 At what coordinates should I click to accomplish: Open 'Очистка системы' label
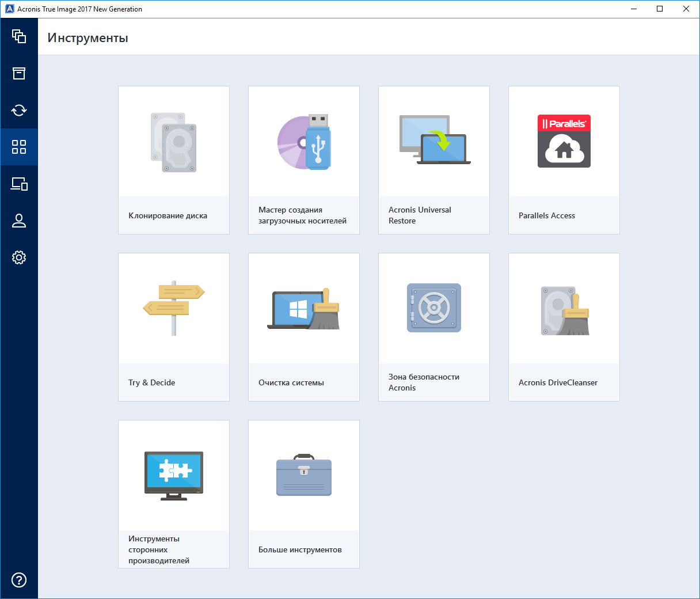[x=291, y=382]
